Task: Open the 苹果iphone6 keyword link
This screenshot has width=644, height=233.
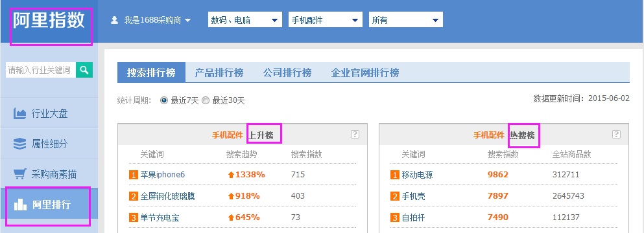Action: point(163,175)
